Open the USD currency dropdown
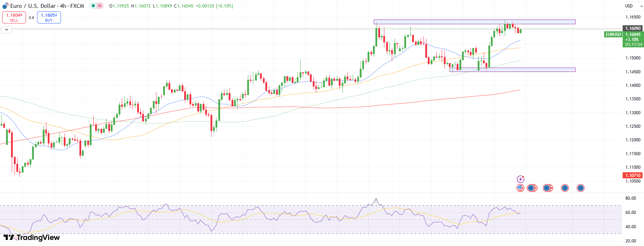This screenshot has width=644, height=246. pos(633,6)
